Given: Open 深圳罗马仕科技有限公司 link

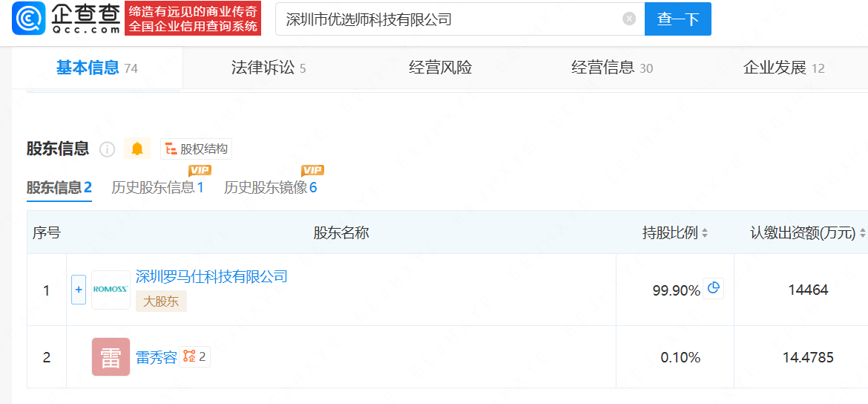Looking at the screenshot, I should (x=211, y=276).
